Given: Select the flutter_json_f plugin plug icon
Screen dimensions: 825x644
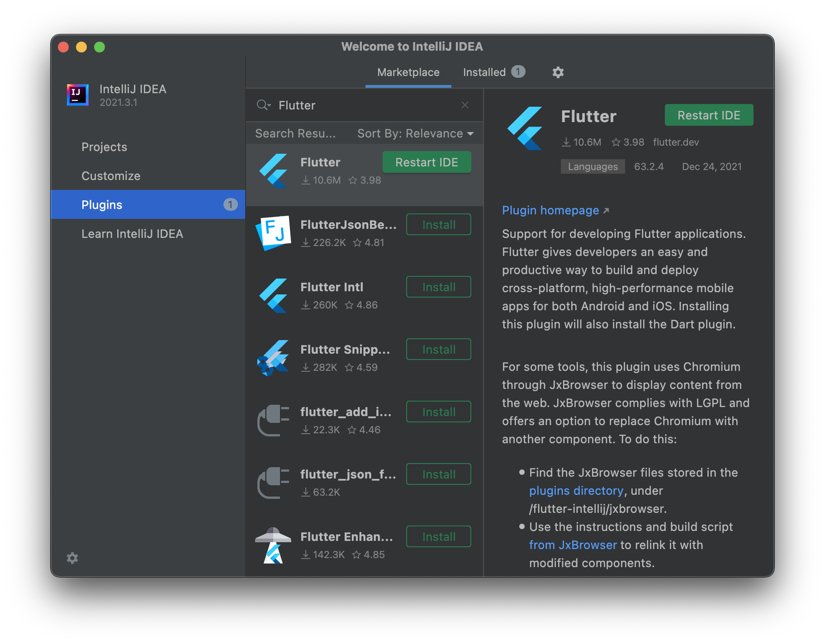Looking at the screenshot, I should point(274,483).
